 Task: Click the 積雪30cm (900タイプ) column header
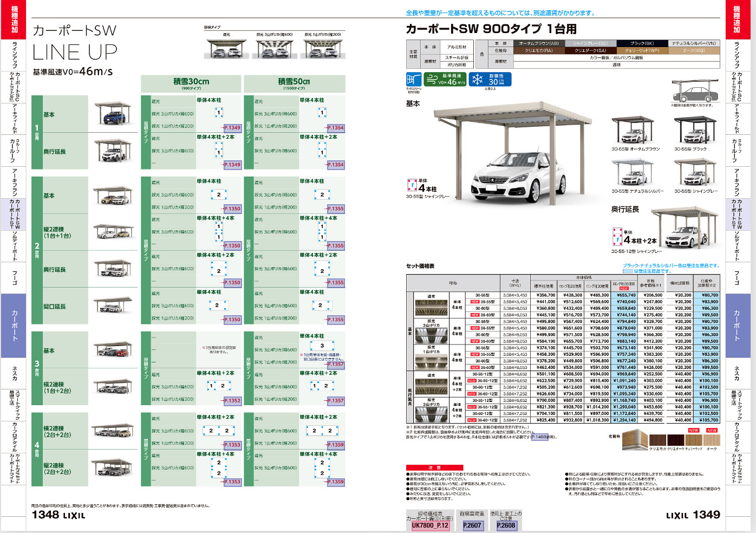click(191, 83)
